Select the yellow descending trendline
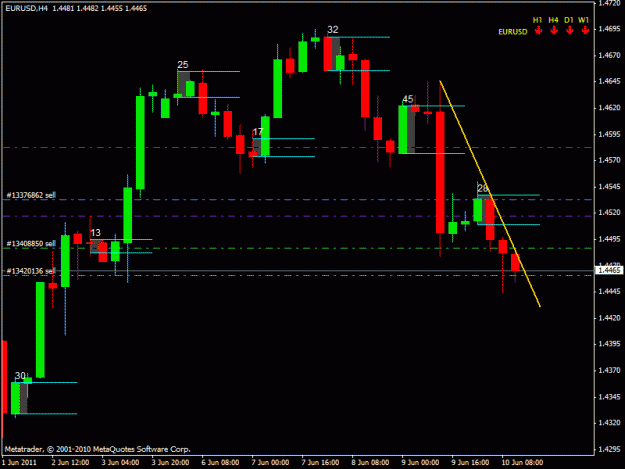The image size is (625, 469). [490, 194]
